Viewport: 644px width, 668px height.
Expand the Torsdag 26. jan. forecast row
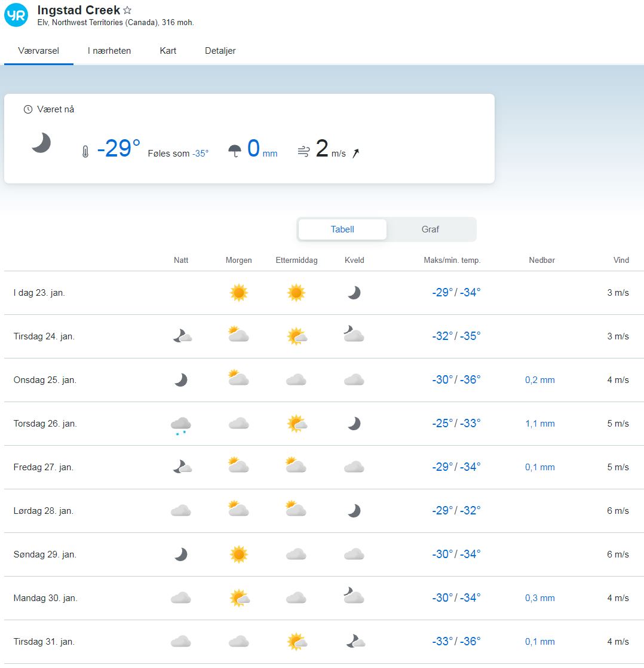point(45,424)
